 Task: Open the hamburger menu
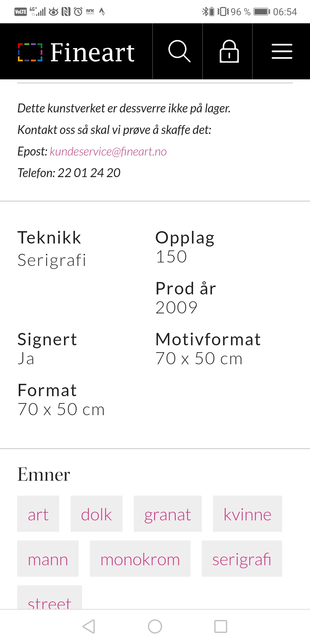[282, 51]
